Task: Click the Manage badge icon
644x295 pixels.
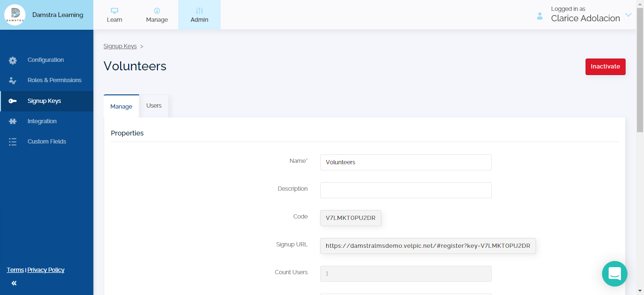Action: (157, 10)
